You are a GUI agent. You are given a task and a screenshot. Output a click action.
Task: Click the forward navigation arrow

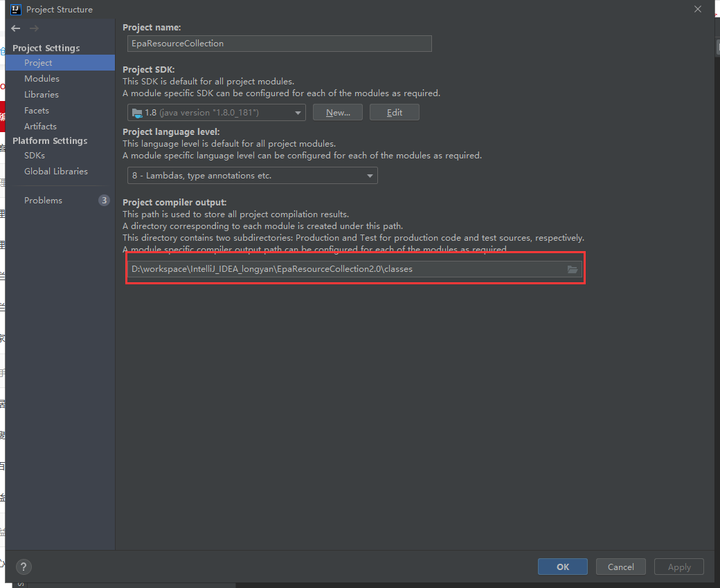pos(33,28)
